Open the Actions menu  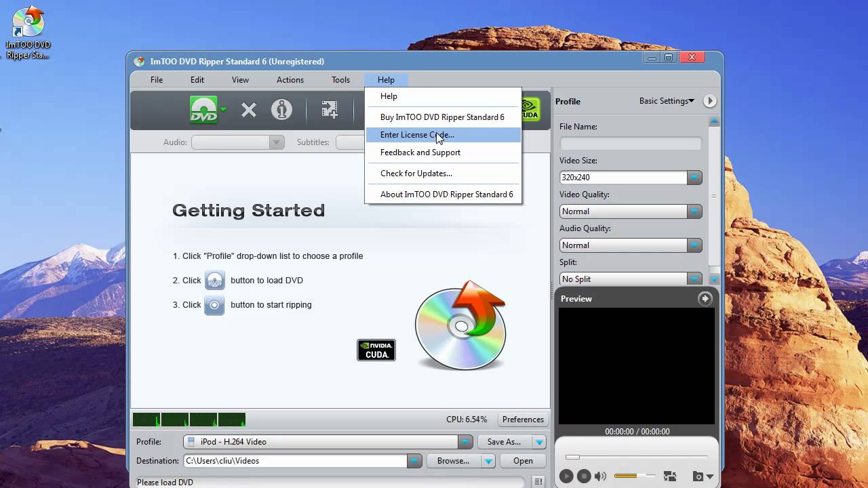[x=290, y=79]
